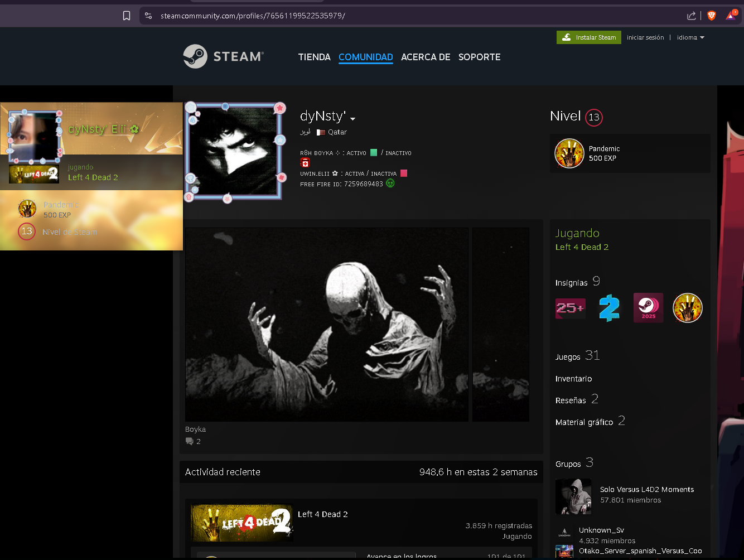Click the 3.859 h registradas text
Viewport: 744px width, 560px height.
499,525
